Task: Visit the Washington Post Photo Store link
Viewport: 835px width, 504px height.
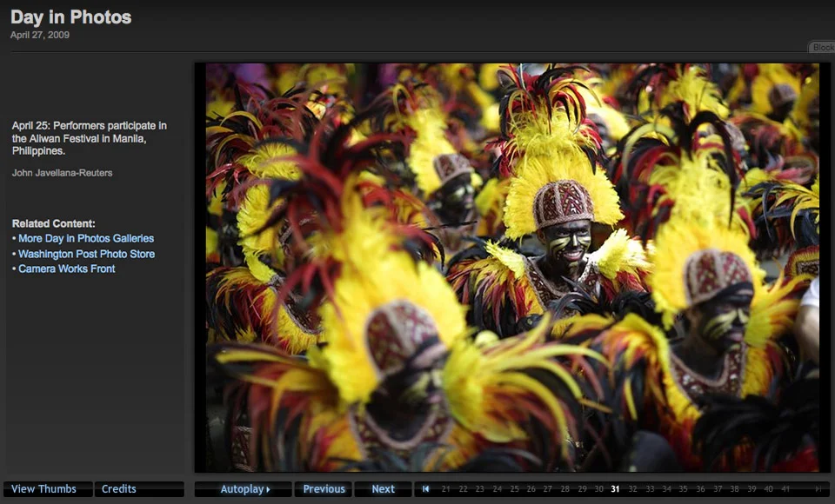Action: click(87, 254)
